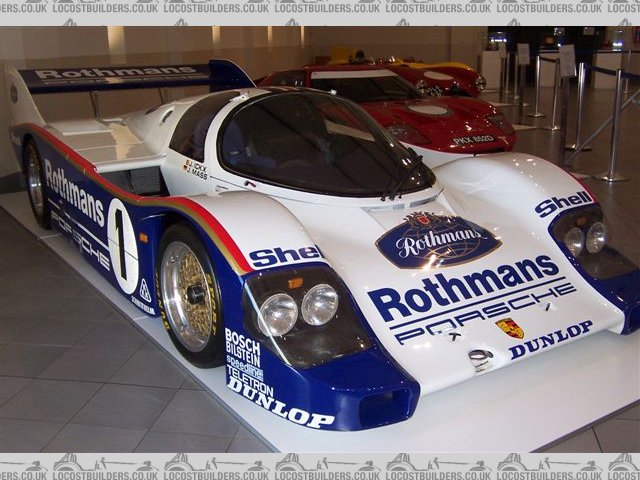This screenshot has height=480, width=640.
Task: Click the number 1 roundel on the car's side
Action: (x=122, y=246)
